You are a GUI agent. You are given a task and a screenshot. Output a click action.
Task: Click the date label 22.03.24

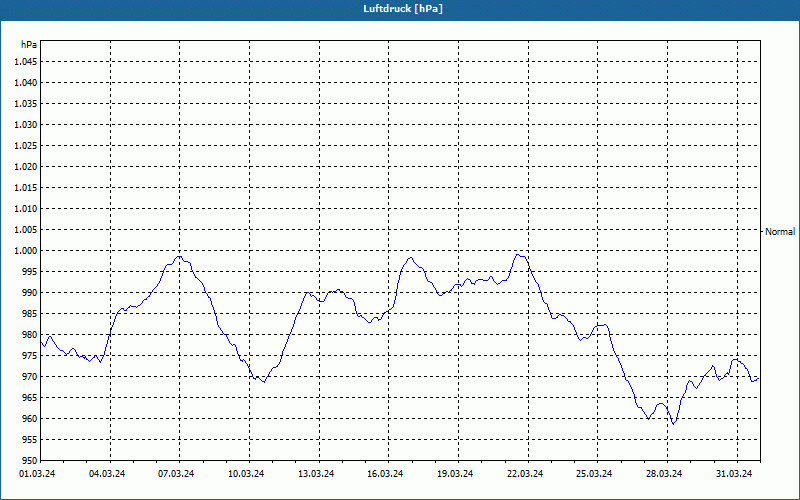[x=525, y=474]
